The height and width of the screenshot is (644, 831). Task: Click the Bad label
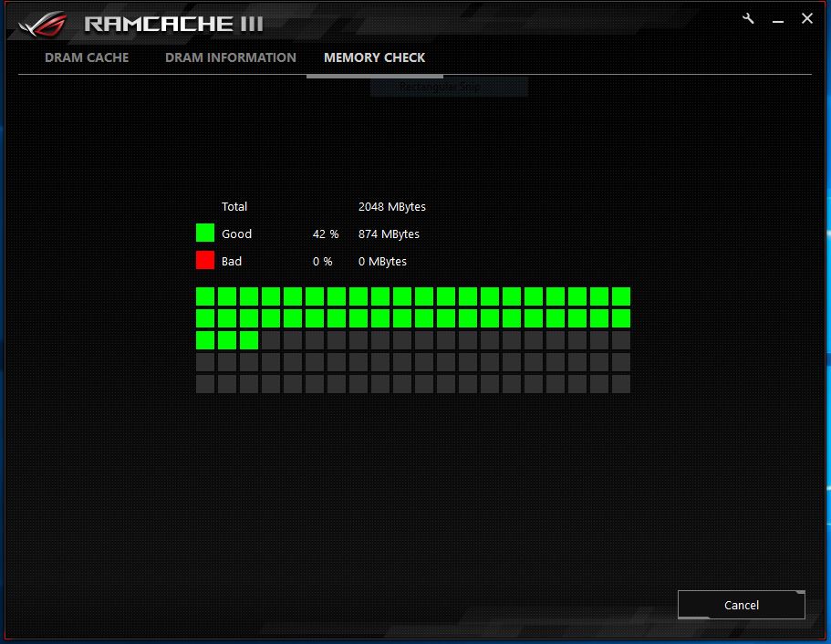pyautogui.click(x=232, y=261)
